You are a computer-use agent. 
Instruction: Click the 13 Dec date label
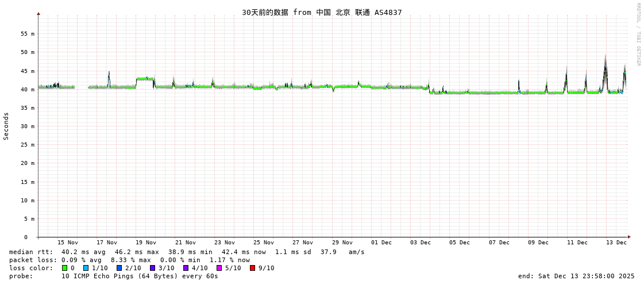pos(616,243)
